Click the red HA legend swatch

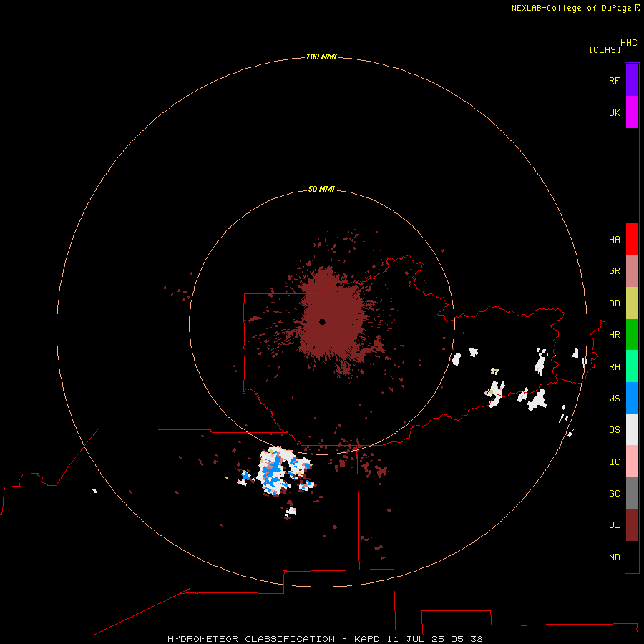(x=632, y=239)
